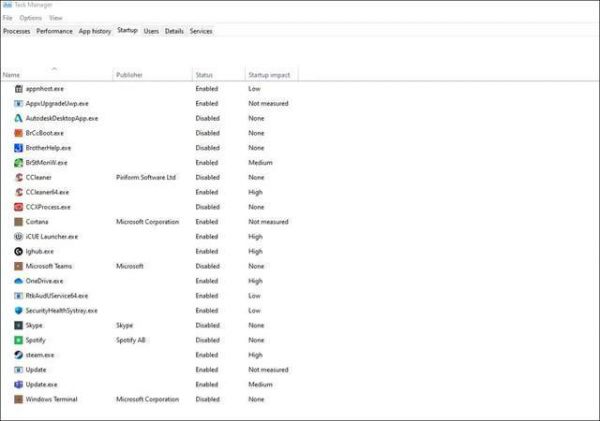Open the App history tab
Screen dimensions: 600x421
tap(95, 31)
